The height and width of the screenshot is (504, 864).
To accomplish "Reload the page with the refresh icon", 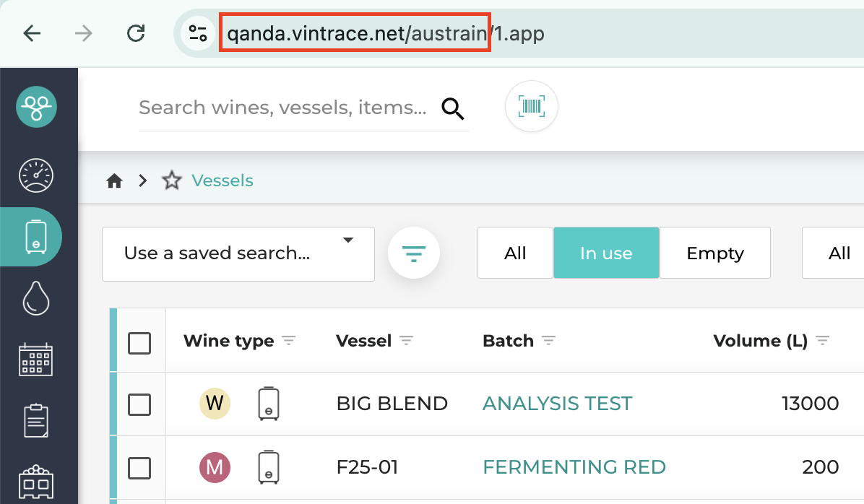I will 136,34.
